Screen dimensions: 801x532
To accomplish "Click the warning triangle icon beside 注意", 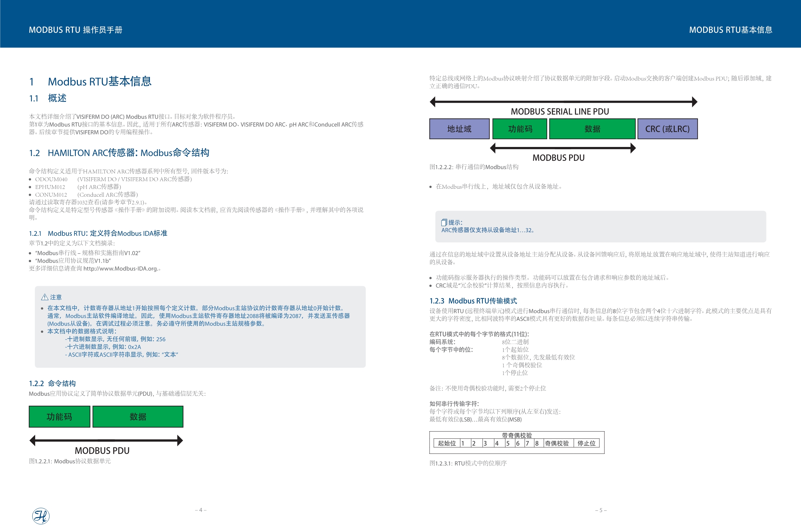I will pyautogui.click(x=45, y=297).
